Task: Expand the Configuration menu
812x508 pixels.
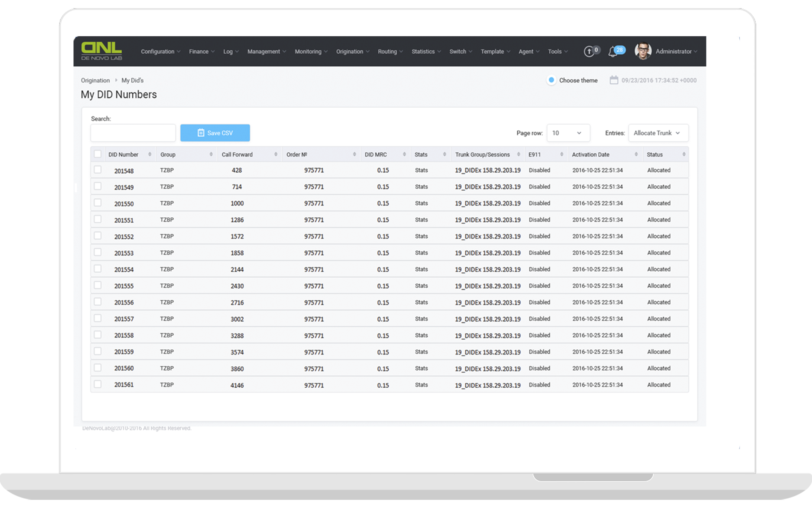Action: pyautogui.click(x=160, y=52)
